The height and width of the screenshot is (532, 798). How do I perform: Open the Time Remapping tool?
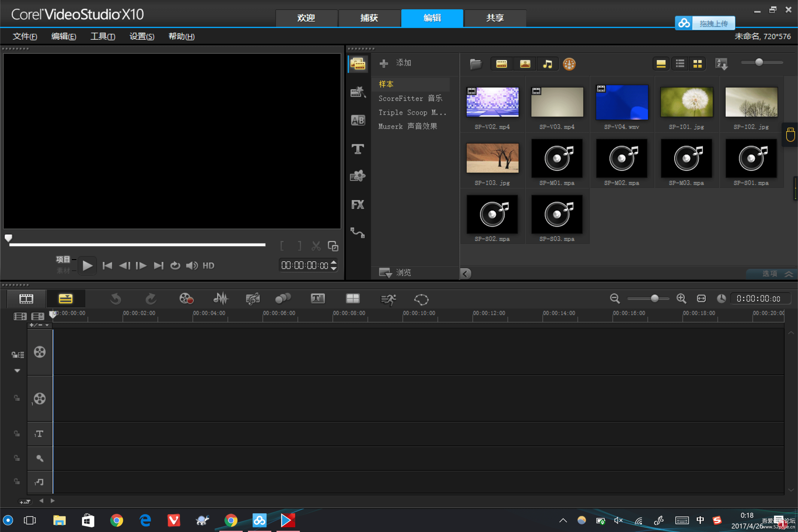(x=388, y=299)
